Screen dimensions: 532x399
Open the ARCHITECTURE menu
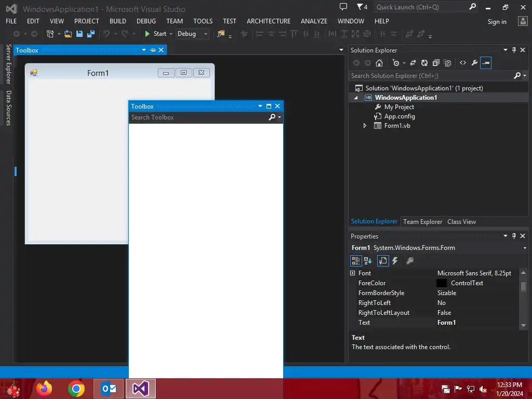[269, 21]
